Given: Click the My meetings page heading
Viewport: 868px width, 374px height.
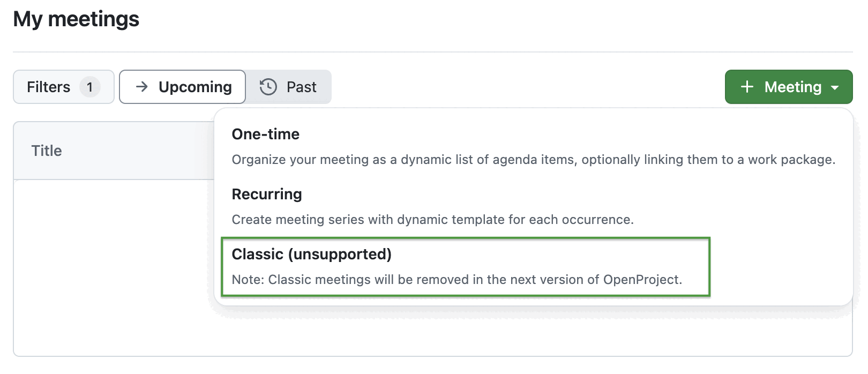Looking at the screenshot, I should (x=77, y=19).
